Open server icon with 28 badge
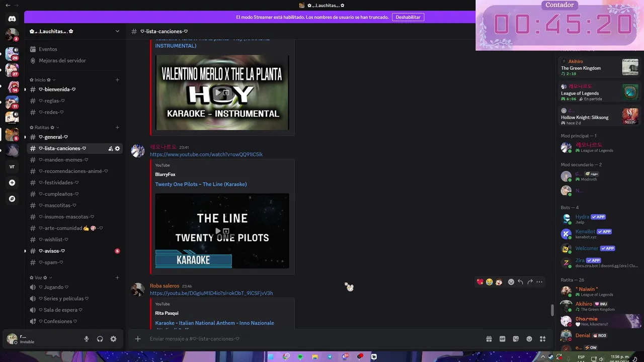Screen dimensions: 644x362 (12, 53)
